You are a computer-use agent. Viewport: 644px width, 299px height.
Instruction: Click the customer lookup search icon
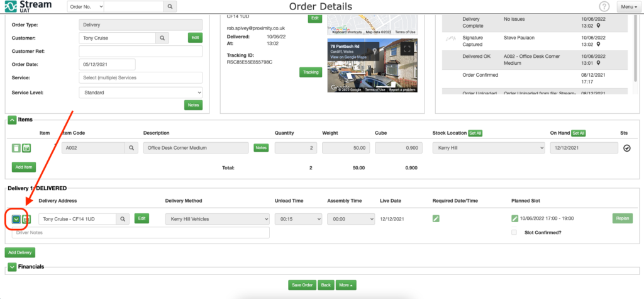tap(162, 38)
